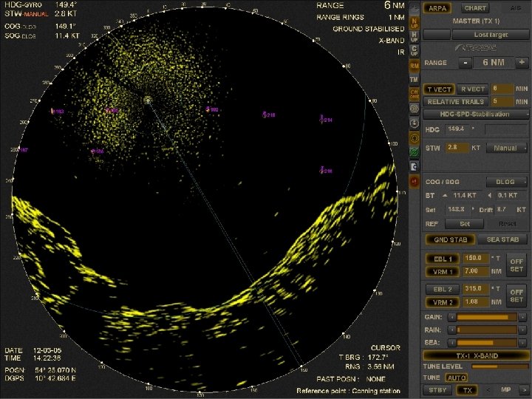The height and width of the screenshot is (399, 532).
Task: Switch to AIS tab
Action: coord(516,8)
